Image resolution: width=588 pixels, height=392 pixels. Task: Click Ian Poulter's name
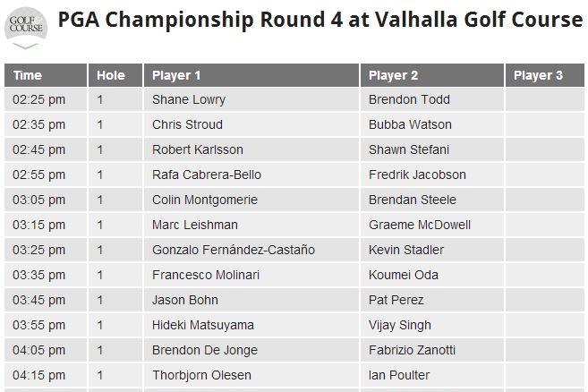pyautogui.click(x=399, y=375)
